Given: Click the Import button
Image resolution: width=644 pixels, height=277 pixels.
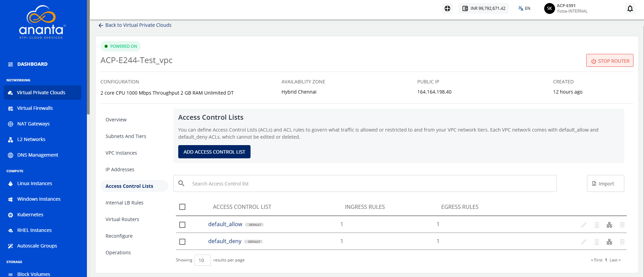Looking at the screenshot, I should [x=605, y=183].
